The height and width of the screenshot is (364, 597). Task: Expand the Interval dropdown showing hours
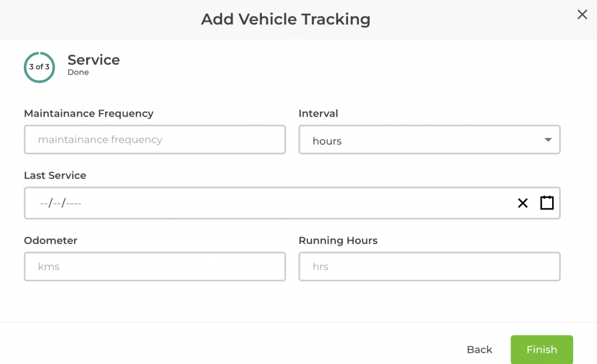(429, 140)
